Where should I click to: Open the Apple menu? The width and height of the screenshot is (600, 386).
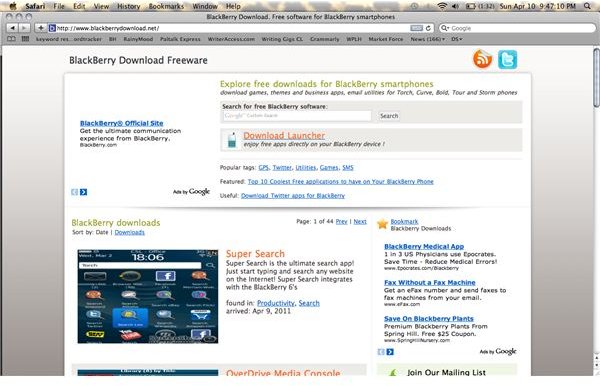pos(13,6)
